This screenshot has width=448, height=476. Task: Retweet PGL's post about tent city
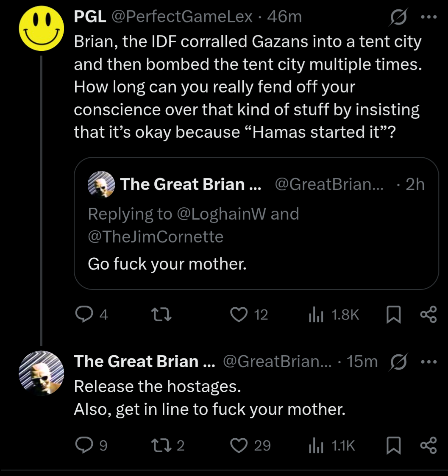tap(161, 314)
